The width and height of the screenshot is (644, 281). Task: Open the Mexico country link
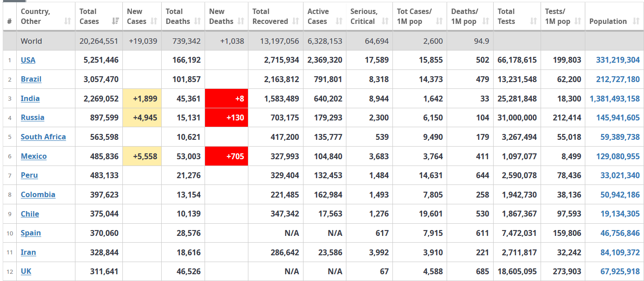(34, 156)
